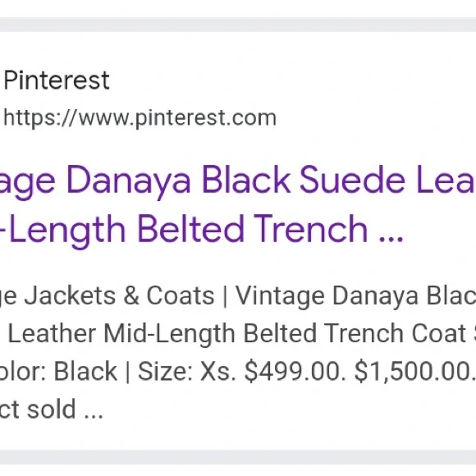Image resolution: width=476 pixels, height=476 pixels.
Task: Click the Size: Xs text
Action: click(187, 371)
